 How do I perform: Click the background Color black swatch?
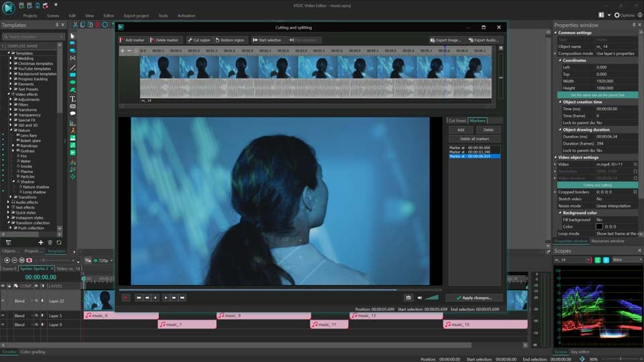click(599, 227)
